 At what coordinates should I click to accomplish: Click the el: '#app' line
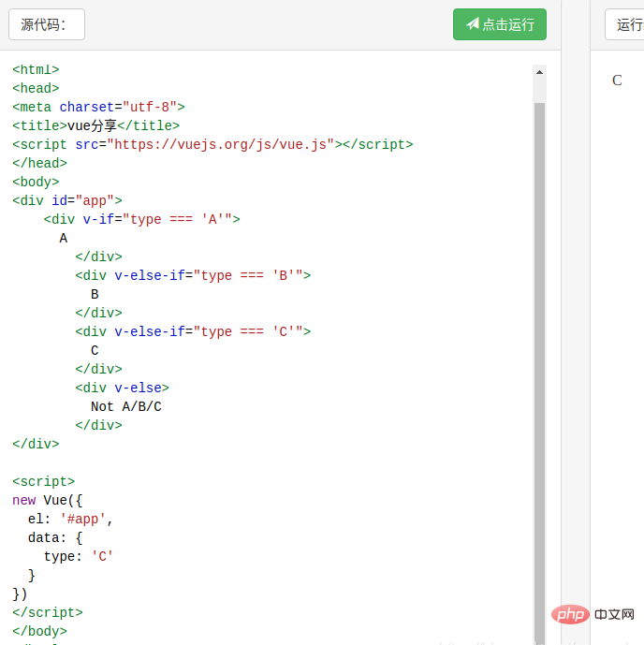(70, 519)
